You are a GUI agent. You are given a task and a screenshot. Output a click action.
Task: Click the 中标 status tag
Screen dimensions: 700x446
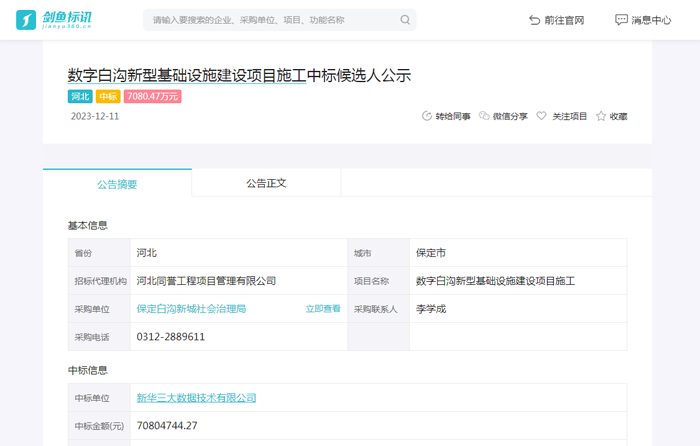point(108,97)
